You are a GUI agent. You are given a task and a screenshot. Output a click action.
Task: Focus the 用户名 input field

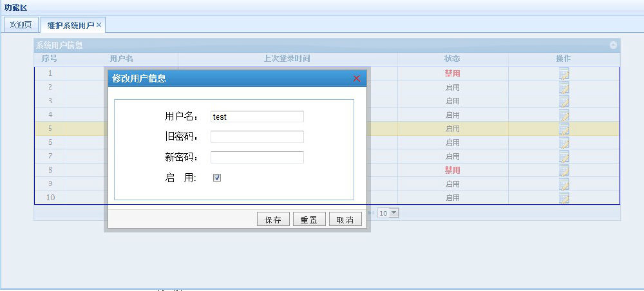click(x=257, y=117)
